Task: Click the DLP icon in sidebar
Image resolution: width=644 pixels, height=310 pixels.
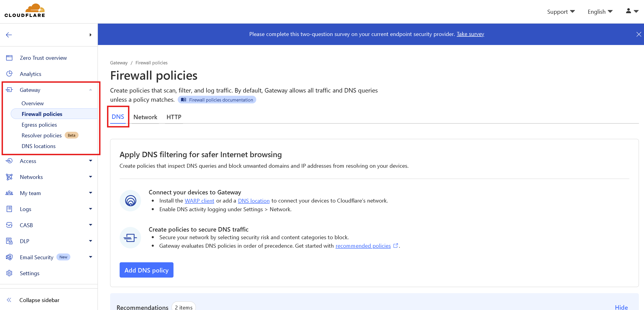Action: [9, 241]
